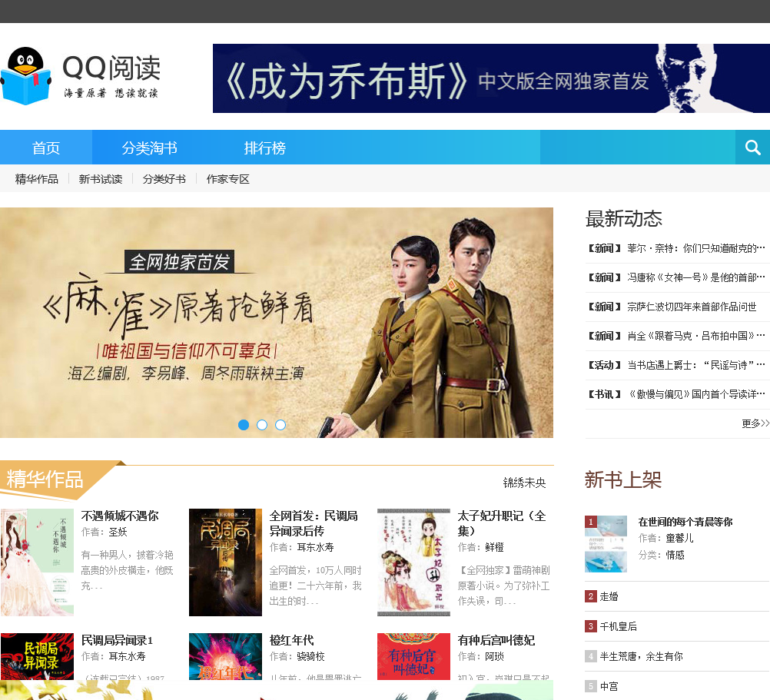Image resolution: width=770 pixels, height=700 pixels.
Task: Click the 成为乔布斯 top banner
Action: (x=491, y=78)
